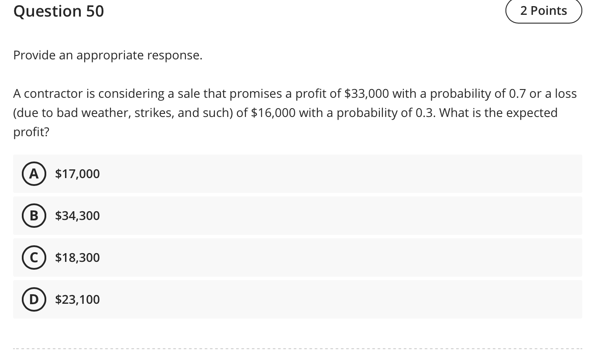This screenshot has height=364, width=598.
Task: Click the $23,100 answer text
Action: tap(77, 299)
